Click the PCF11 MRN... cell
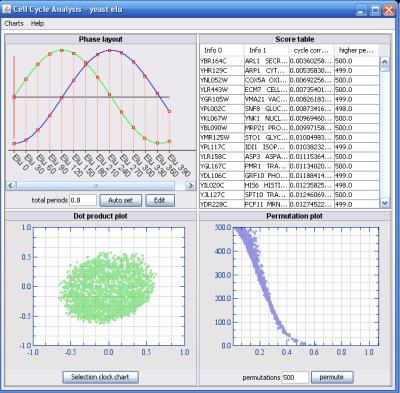This screenshot has height=393, width=400. [x=266, y=204]
